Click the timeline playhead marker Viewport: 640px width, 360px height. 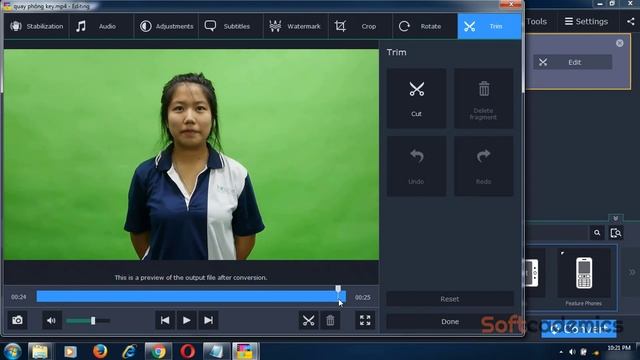pyautogui.click(x=338, y=289)
